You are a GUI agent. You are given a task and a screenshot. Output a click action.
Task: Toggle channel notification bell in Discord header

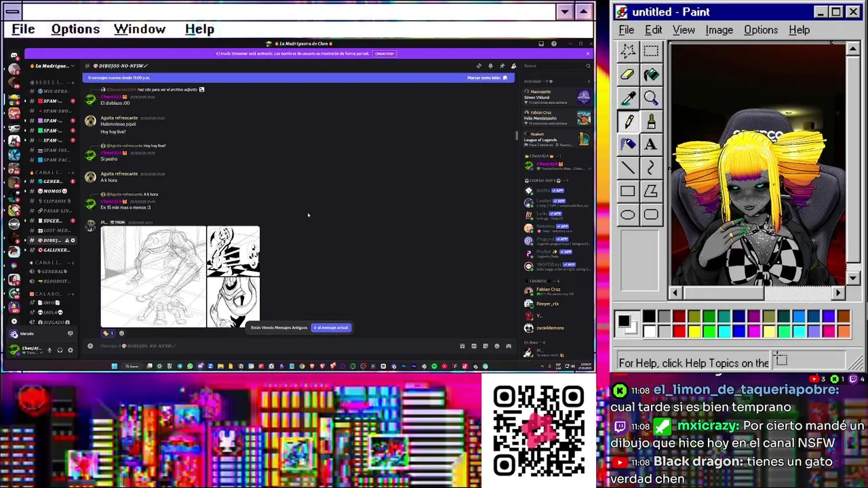pos(490,66)
